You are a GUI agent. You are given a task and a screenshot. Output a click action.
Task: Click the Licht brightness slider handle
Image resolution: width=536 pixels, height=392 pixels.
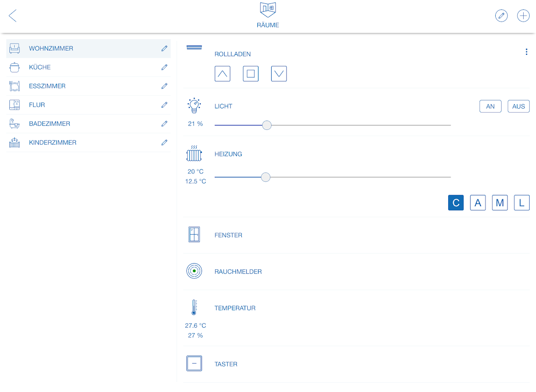[267, 125]
